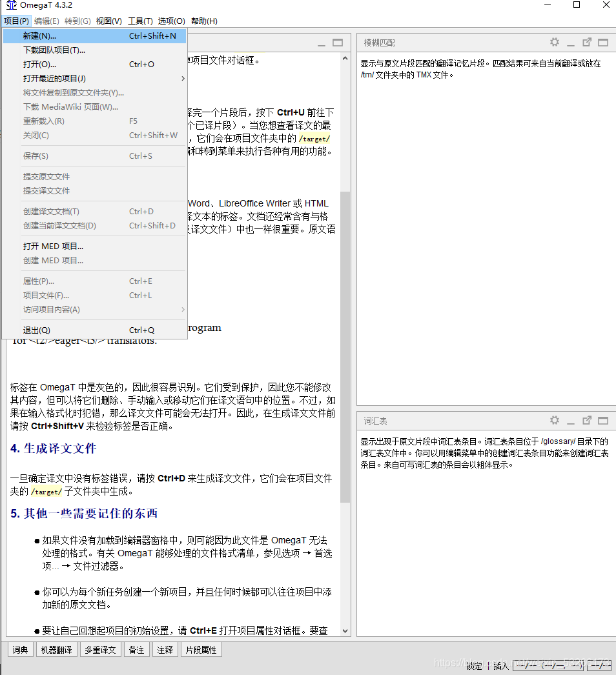The width and height of the screenshot is (616, 675).
Task: Open the 工具(T) menu
Action: point(140,21)
